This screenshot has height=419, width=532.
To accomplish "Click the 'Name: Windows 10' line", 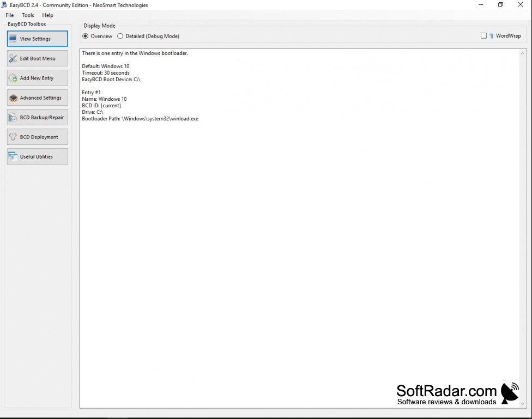I will pyautogui.click(x=104, y=99).
